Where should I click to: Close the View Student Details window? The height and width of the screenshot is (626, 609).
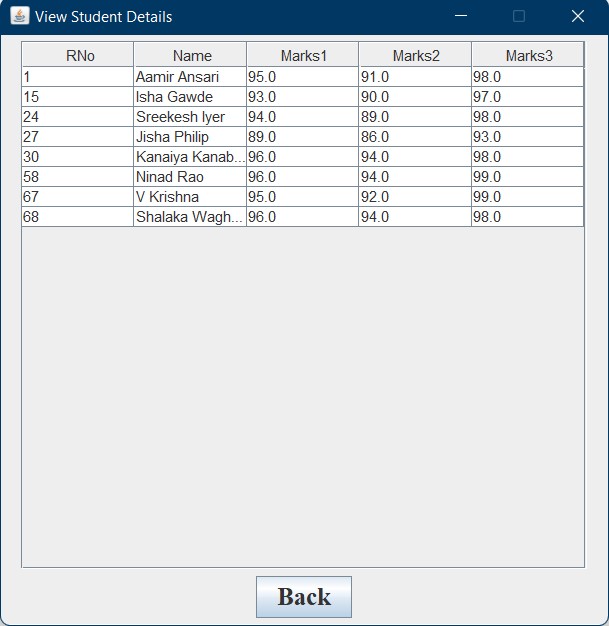(x=577, y=16)
